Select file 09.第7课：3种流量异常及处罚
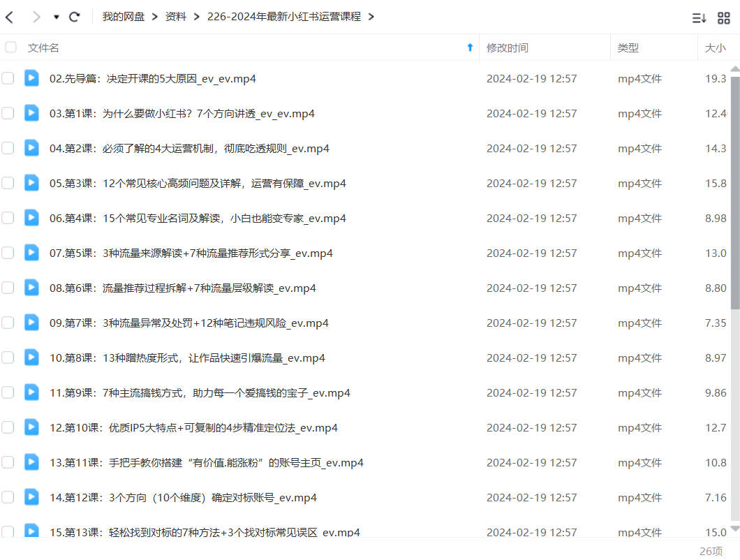The image size is (740, 560). pos(189,323)
